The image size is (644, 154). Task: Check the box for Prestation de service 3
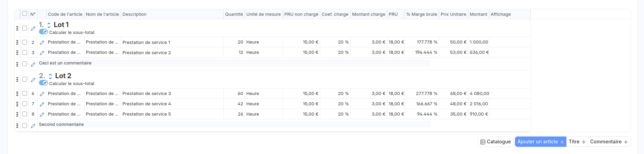25,93
